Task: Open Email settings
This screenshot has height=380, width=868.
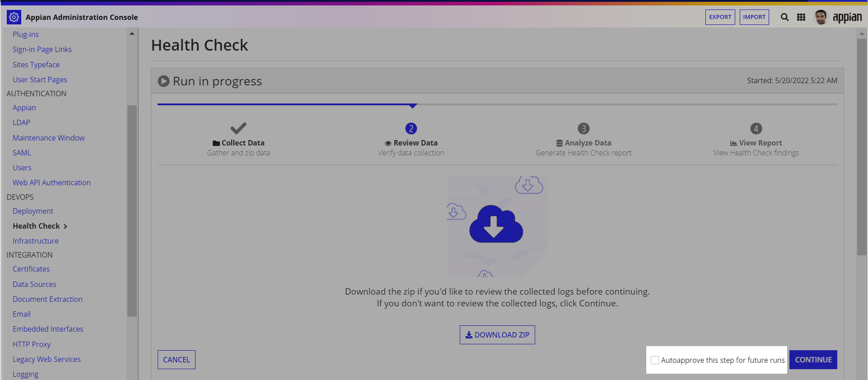Action: 22,314
